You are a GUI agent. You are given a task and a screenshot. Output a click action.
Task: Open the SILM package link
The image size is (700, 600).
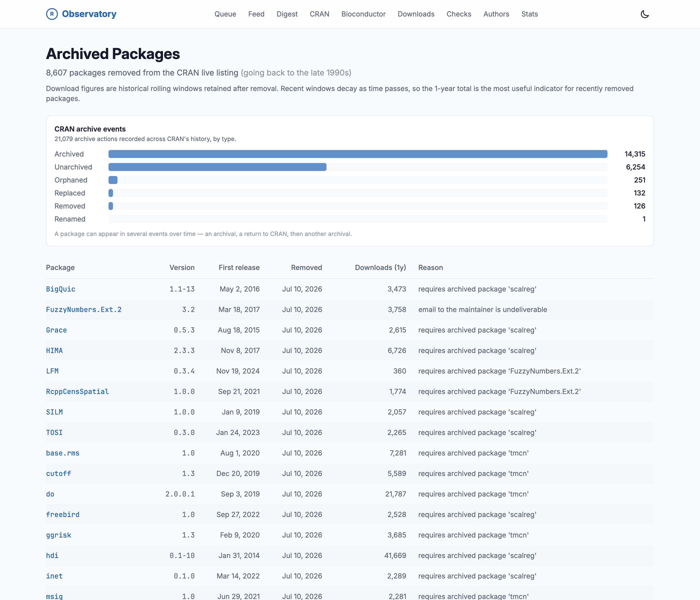(x=54, y=412)
